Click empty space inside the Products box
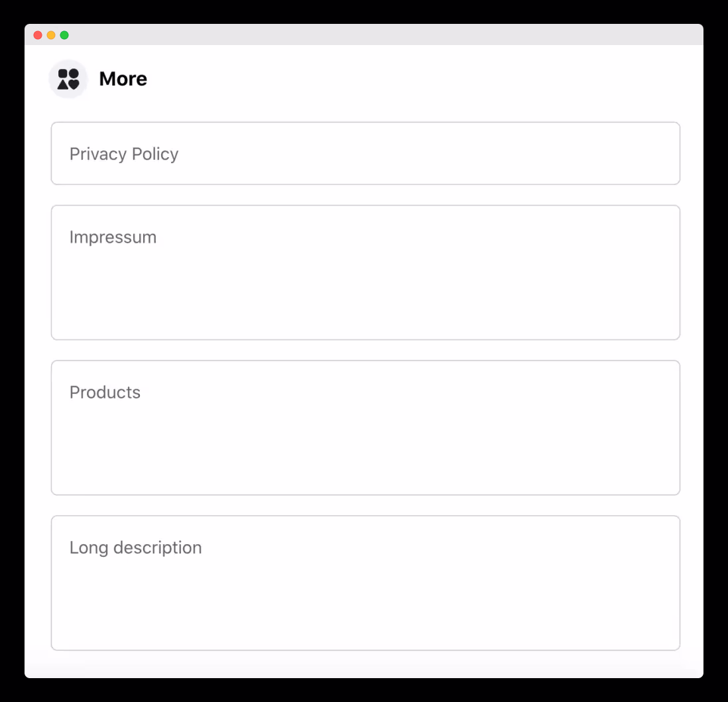The image size is (728, 702). click(365, 448)
